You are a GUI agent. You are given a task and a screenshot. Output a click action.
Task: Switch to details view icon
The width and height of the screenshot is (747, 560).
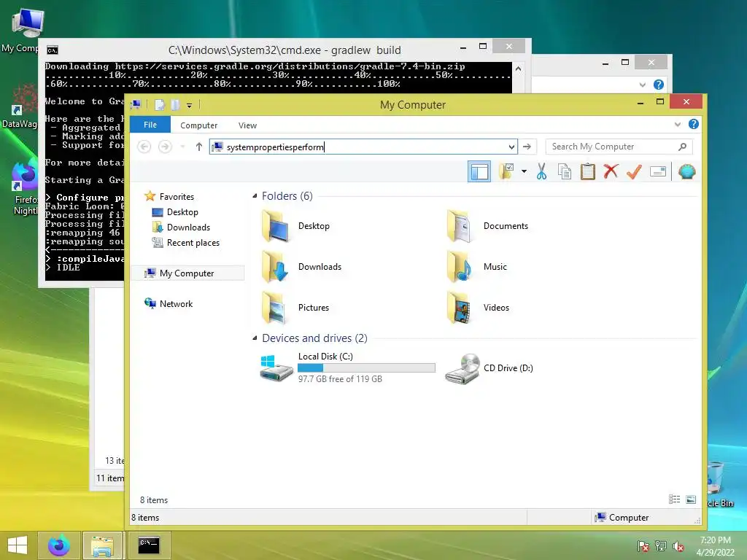click(x=674, y=499)
